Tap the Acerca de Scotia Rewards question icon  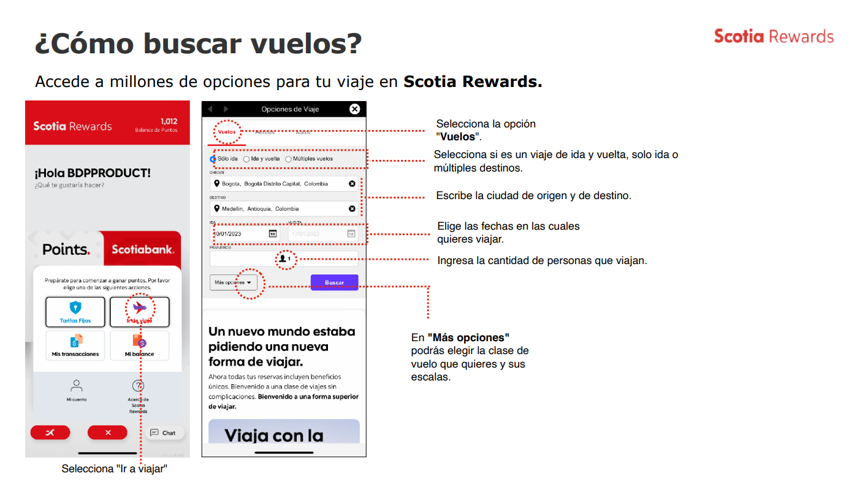139,386
